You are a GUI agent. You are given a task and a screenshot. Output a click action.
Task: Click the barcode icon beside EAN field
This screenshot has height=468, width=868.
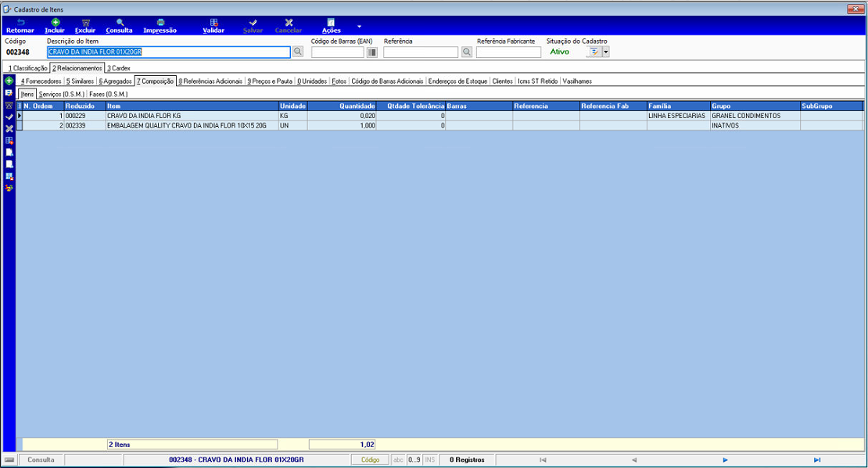pyautogui.click(x=372, y=52)
